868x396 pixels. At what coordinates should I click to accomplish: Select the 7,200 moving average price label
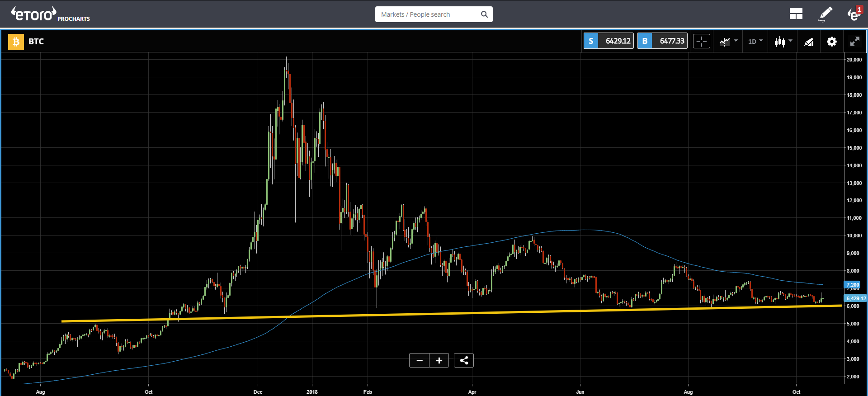click(853, 285)
